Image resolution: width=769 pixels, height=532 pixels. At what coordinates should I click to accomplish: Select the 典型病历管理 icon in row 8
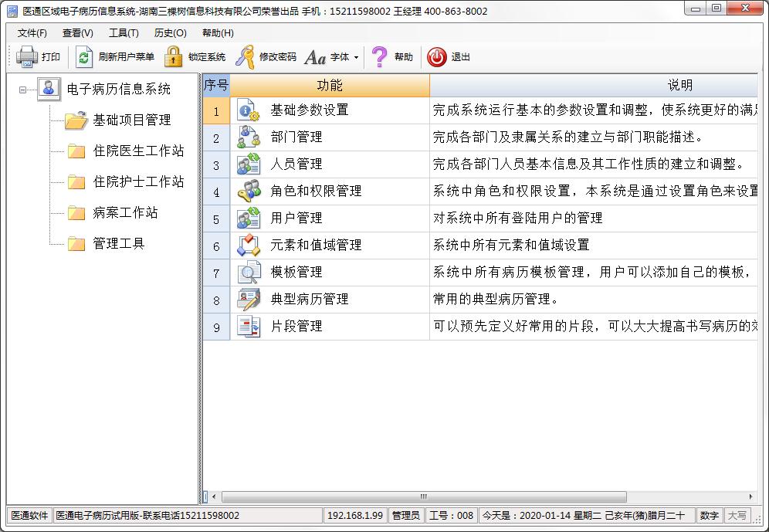248,299
